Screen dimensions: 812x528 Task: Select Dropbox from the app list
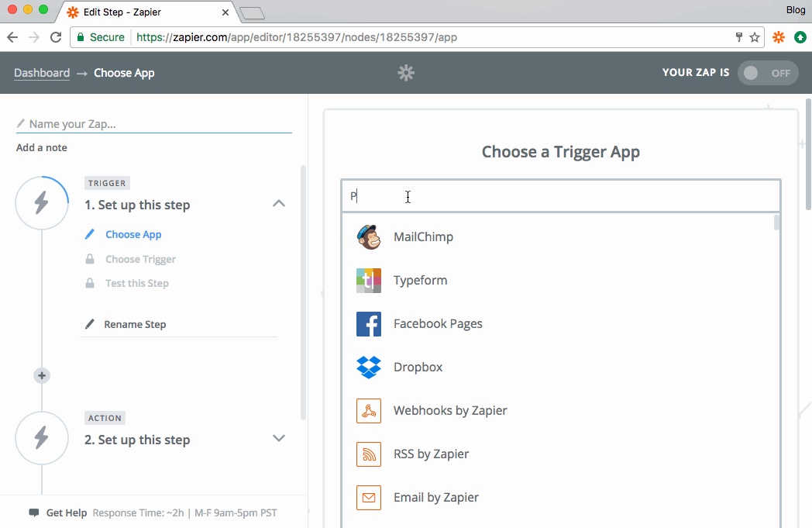pyautogui.click(x=418, y=368)
